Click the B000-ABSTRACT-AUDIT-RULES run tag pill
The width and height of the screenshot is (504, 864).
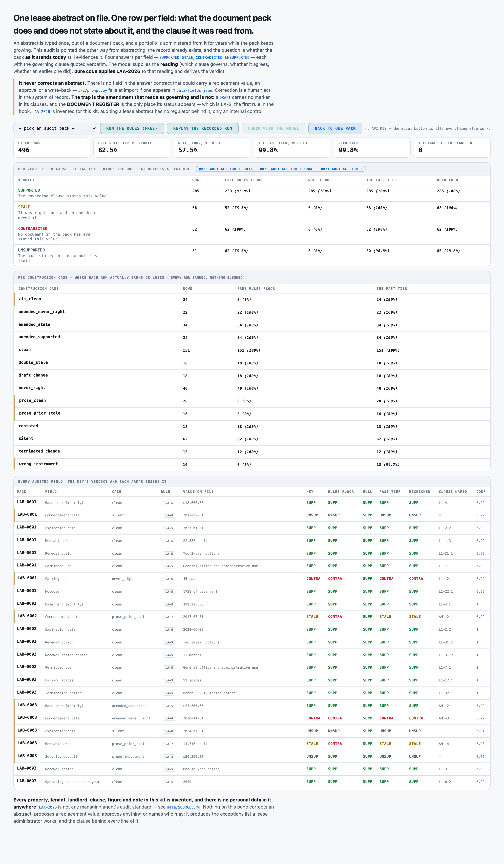[x=226, y=169]
